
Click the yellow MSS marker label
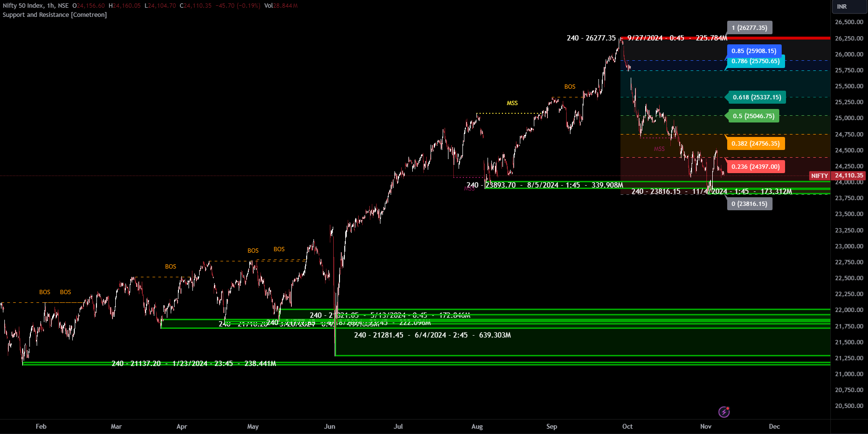tap(512, 103)
